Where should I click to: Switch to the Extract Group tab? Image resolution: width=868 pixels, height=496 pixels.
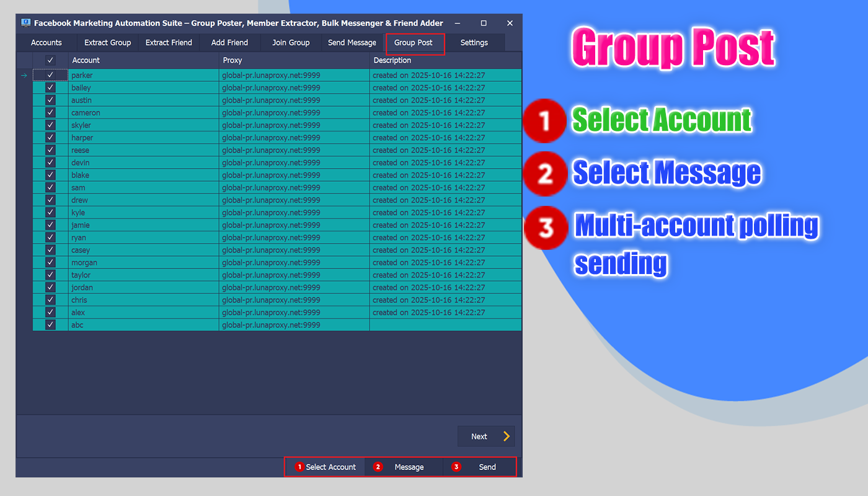108,43
